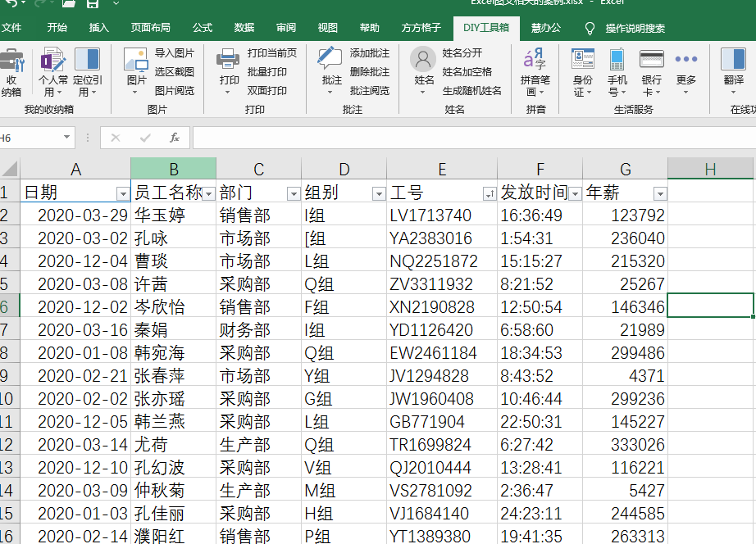Click 批注阅览 button
Screen dimensions: 756x544
click(x=369, y=91)
